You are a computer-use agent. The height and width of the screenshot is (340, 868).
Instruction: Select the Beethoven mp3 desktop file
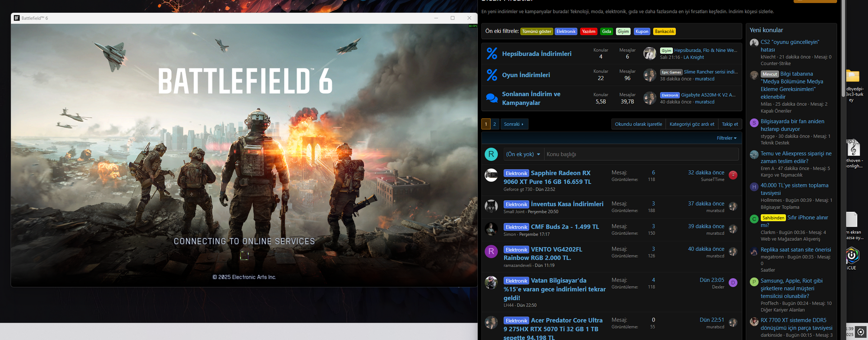click(853, 148)
